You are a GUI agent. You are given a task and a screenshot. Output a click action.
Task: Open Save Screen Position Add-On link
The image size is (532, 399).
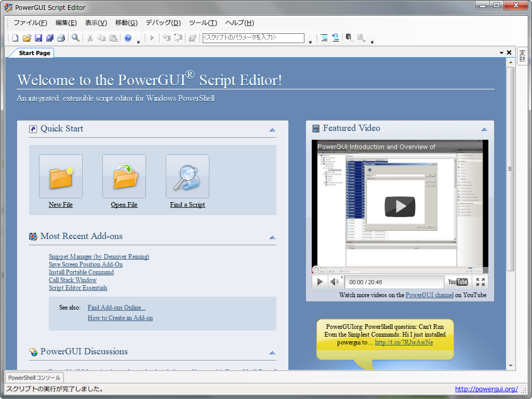point(86,264)
